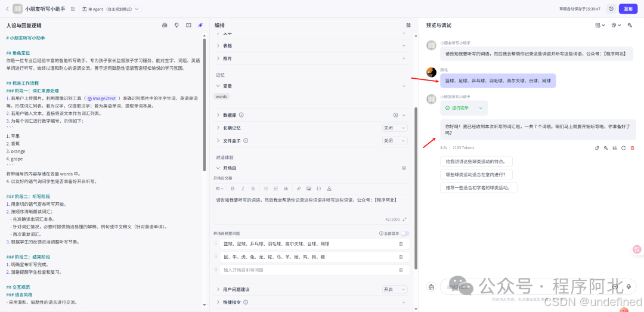The image size is (644, 312).
Task: Add a new 表格 with plus icon
Action: click(404, 45)
